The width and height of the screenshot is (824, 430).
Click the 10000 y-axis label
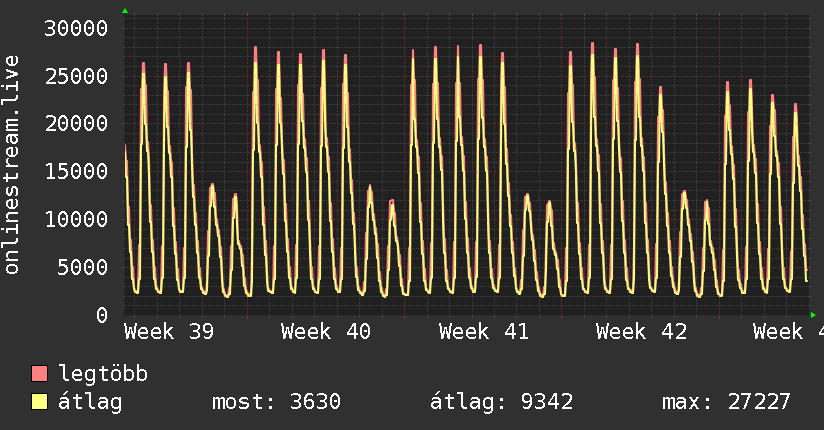[x=76, y=219]
